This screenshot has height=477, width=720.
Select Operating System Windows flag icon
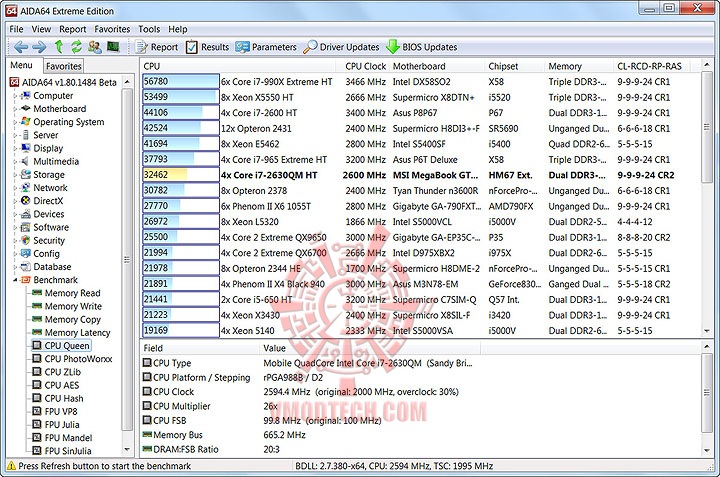[26, 122]
